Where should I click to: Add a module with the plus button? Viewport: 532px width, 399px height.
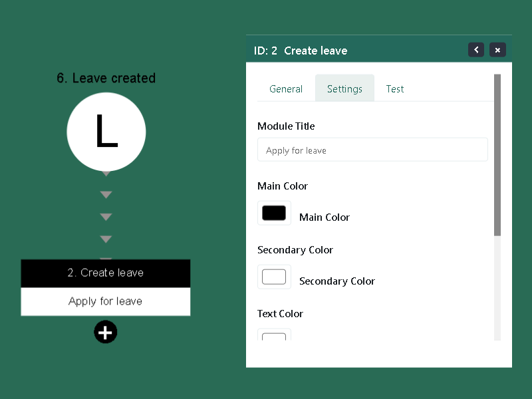click(106, 332)
